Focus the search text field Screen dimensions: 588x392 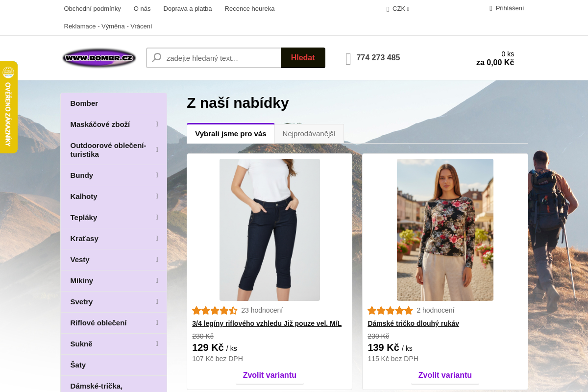tap(220, 58)
